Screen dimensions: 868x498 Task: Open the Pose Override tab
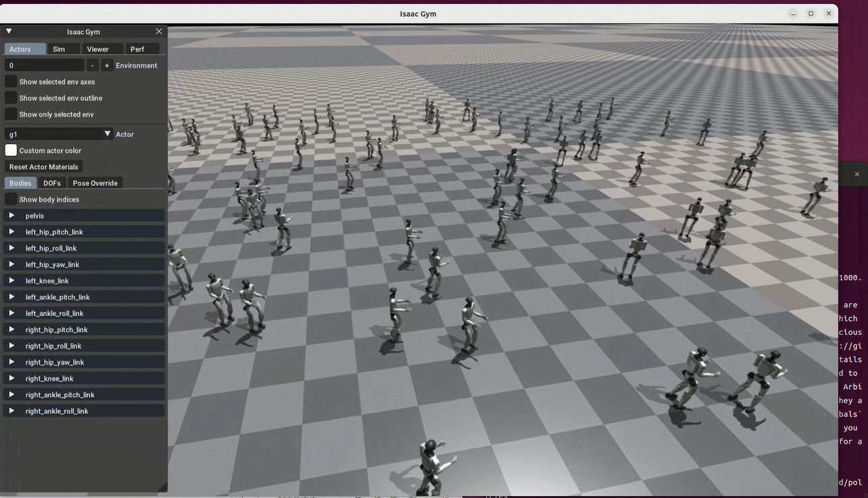[95, 183]
